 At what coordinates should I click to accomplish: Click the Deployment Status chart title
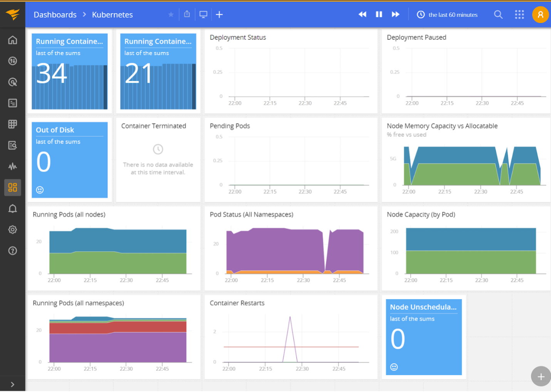tap(238, 37)
